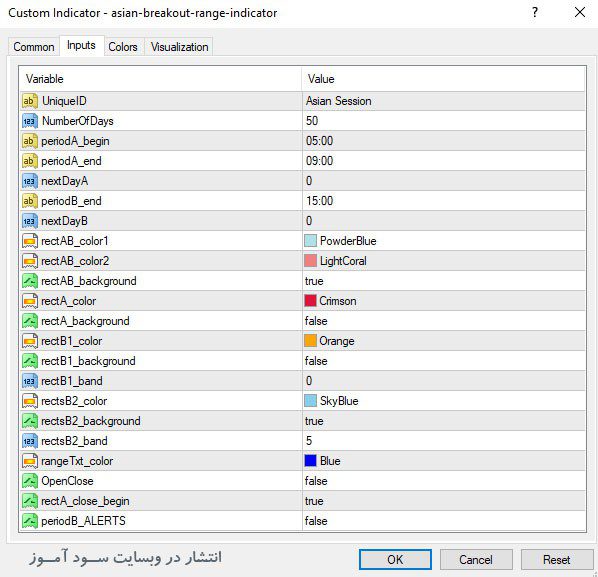This screenshot has height=577, width=598.
Task: Click the color icon beside rectB1_color
Action: pos(30,341)
